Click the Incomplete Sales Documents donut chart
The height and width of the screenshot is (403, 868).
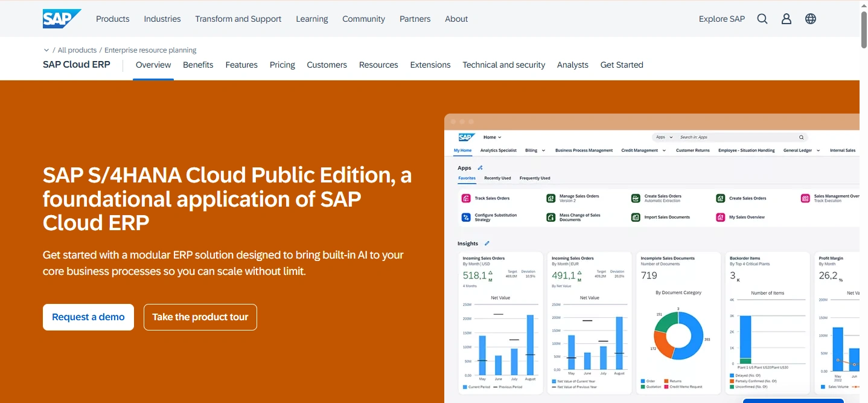[678, 335]
